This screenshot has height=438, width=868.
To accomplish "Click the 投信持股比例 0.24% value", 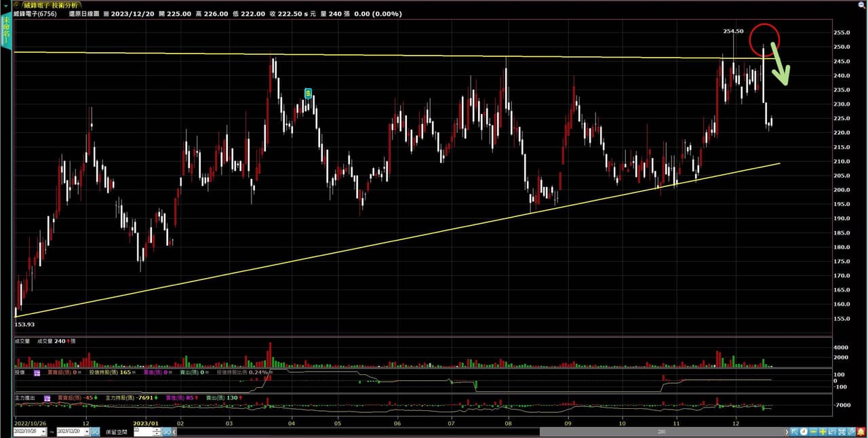I will tap(242, 373).
